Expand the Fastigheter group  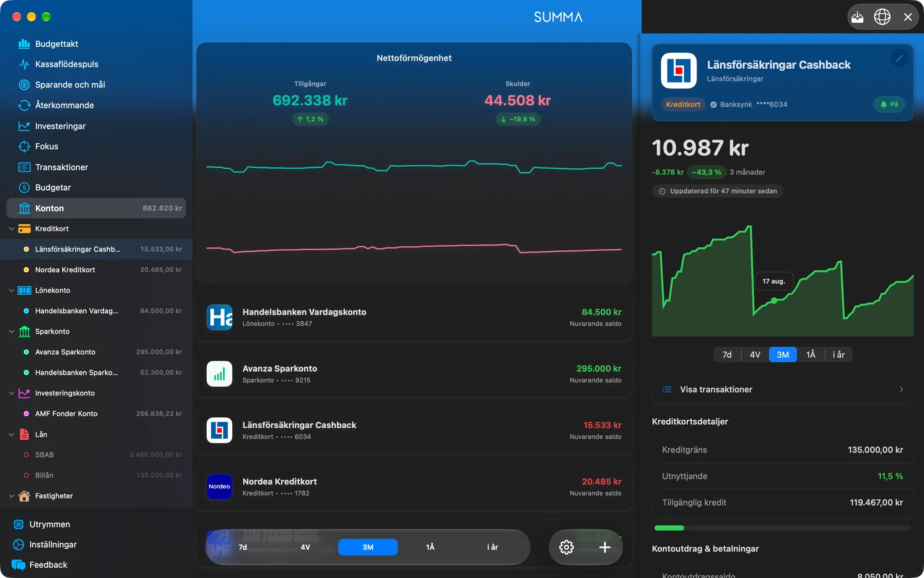(x=12, y=496)
